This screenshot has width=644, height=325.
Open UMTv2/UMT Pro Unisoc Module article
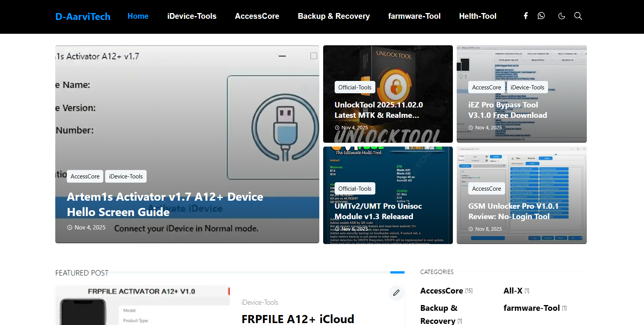[x=378, y=211]
